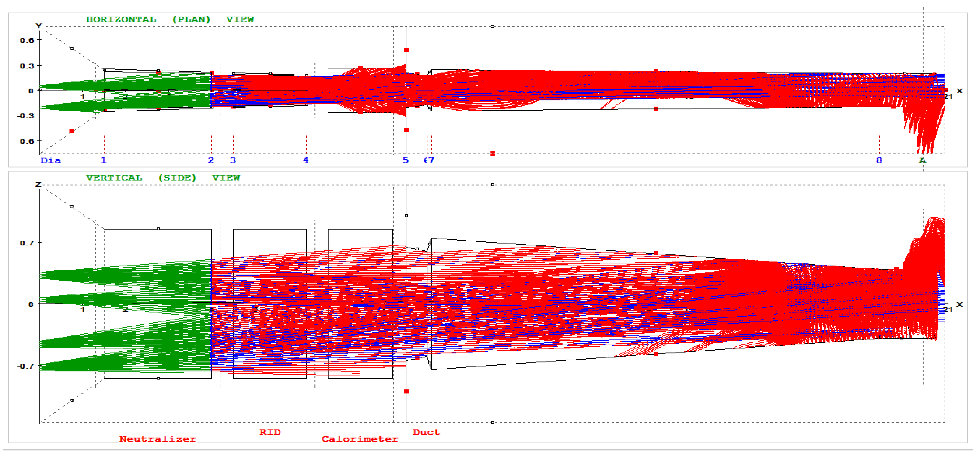
Task: Click the green 'A' marker label
Action: pyautogui.click(x=922, y=160)
